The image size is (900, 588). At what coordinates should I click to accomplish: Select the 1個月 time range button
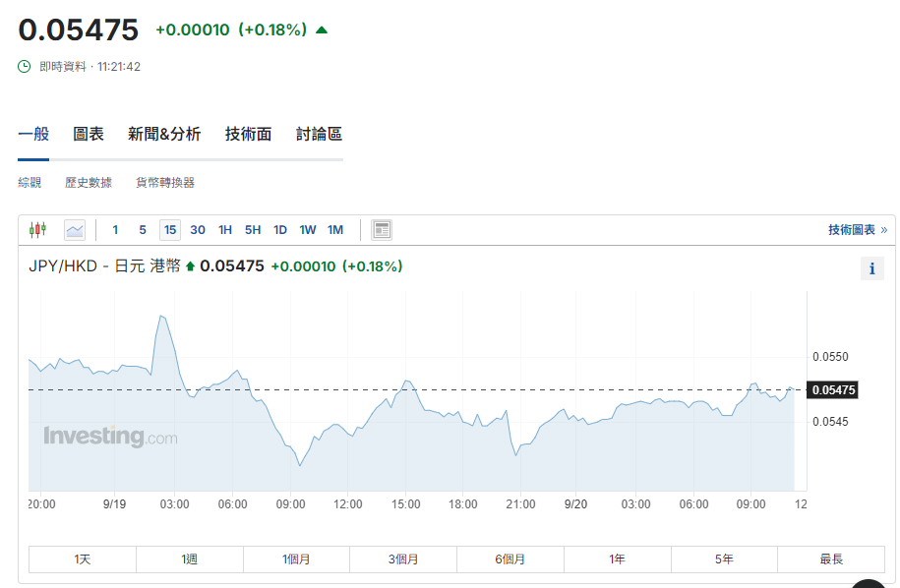(x=296, y=559)
